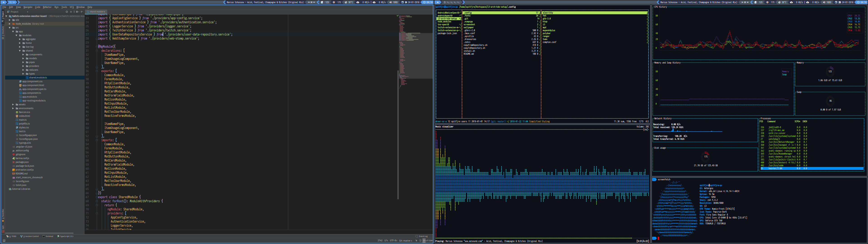Click the scroll from source target icon
Viewport: 868px width, 244px height.
tap(67, 12)
